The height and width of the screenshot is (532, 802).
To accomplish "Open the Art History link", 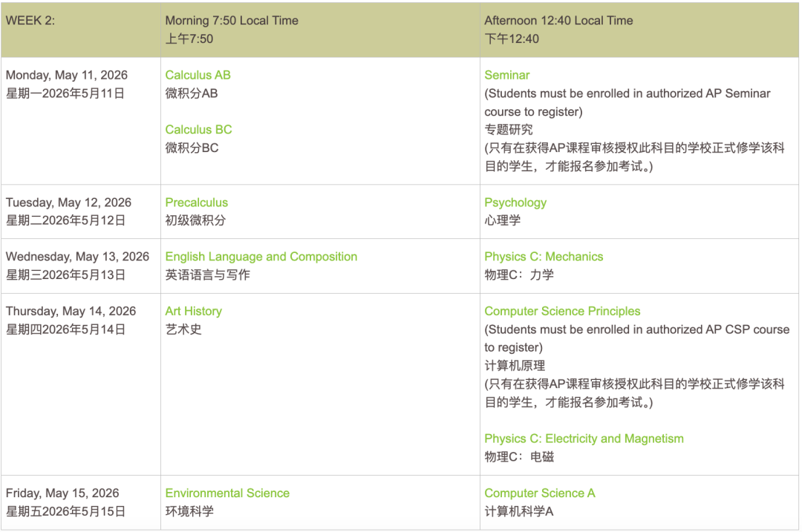I will 194,311.
